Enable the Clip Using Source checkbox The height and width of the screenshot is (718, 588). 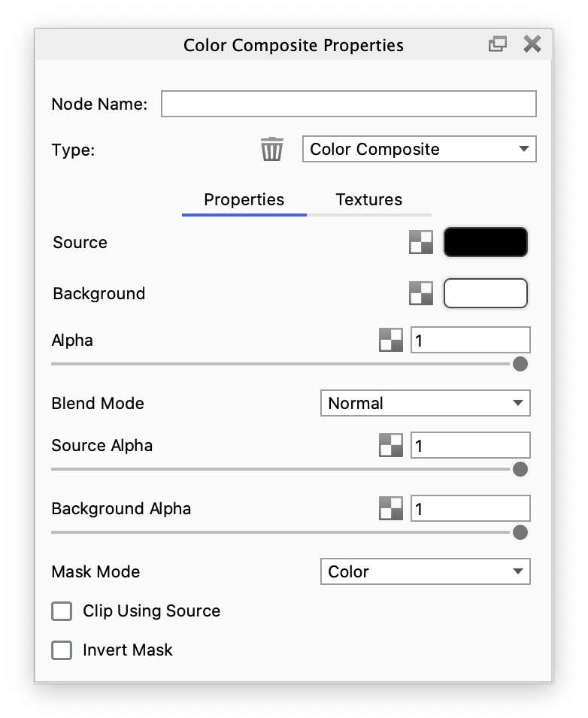[62, 610]
